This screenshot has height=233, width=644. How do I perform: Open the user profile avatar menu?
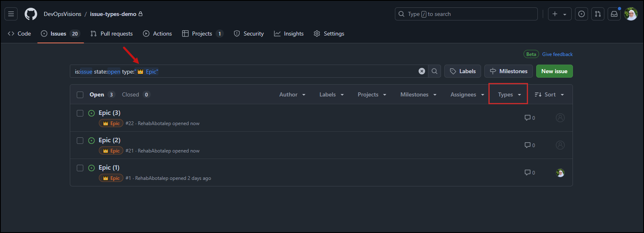(631, 14)
